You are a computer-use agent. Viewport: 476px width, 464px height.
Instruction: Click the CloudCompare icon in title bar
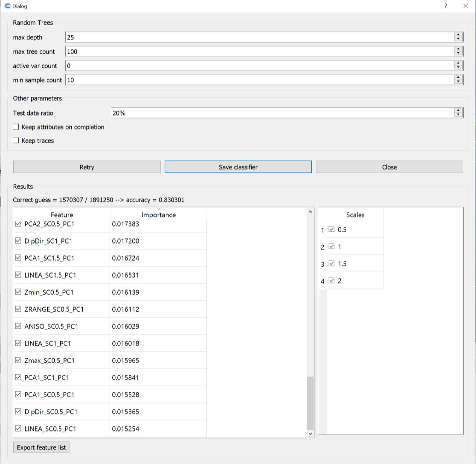tap(7, 6)
